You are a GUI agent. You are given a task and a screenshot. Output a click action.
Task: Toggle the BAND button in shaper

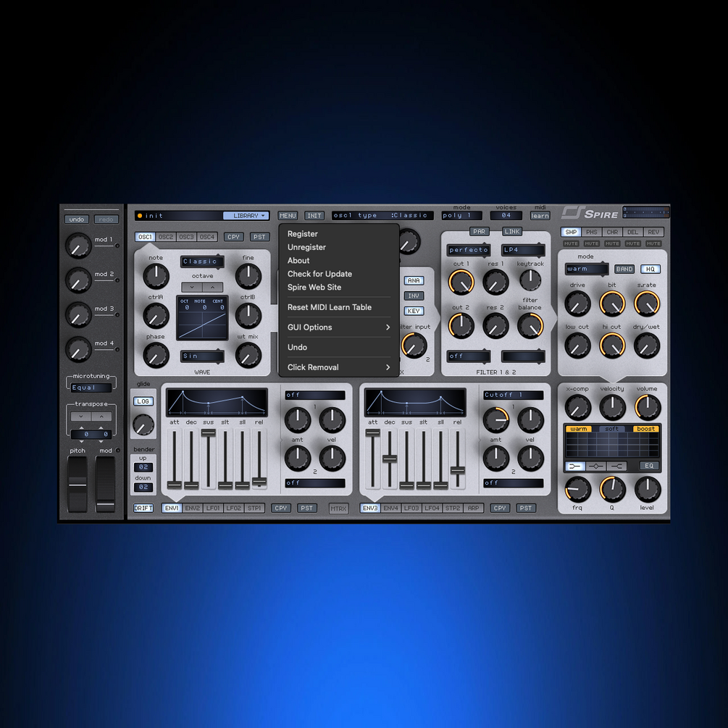pyautogui.click(x=624, y=269)
